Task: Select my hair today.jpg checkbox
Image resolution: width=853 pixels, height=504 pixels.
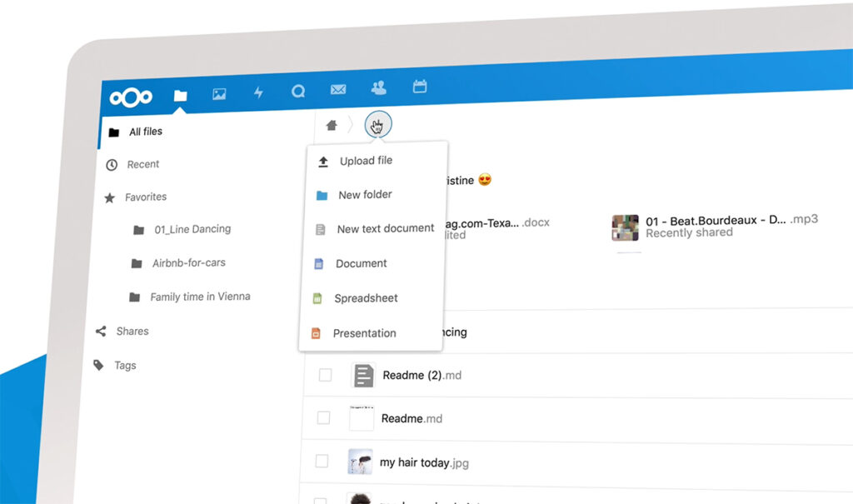Action: tap(322, 462)
